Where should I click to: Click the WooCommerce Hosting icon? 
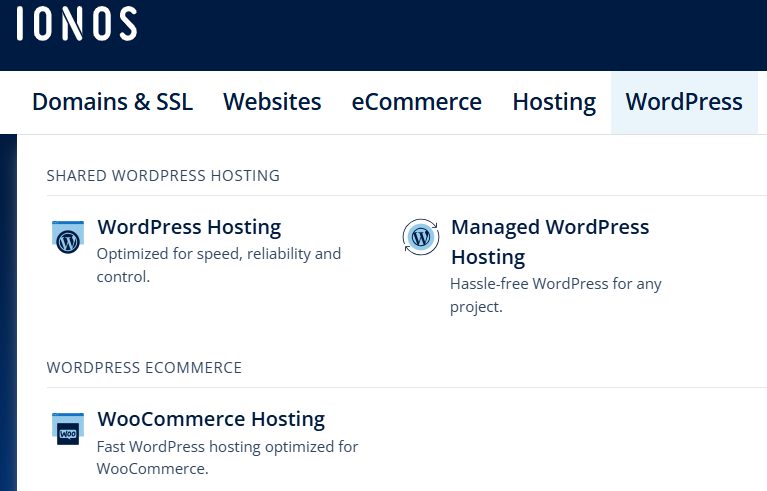(68, 429)
